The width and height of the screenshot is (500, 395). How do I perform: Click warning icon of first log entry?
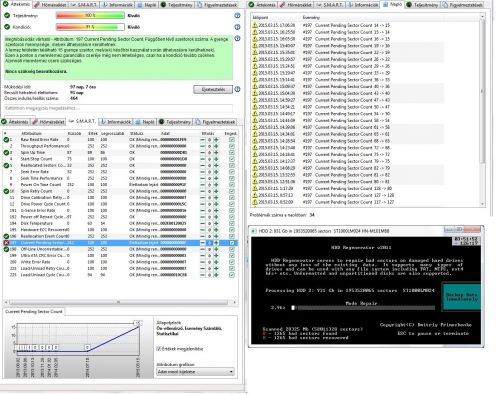(x=255, y=25)
